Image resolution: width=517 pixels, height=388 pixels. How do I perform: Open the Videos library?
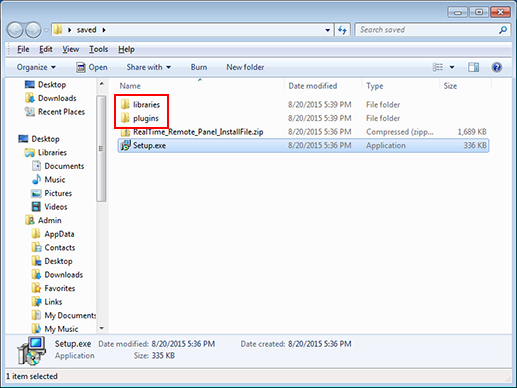tap(49, 207)
